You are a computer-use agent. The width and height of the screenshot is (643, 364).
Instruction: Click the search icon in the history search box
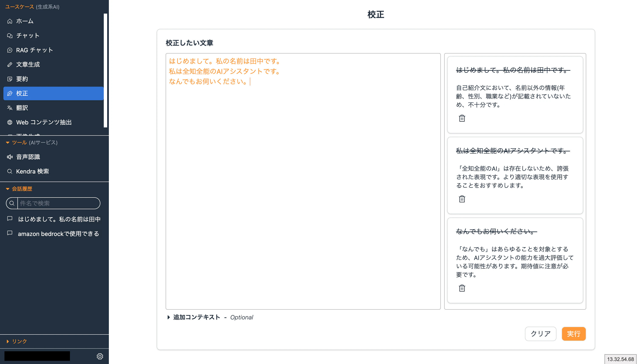[x=12, y=203]
